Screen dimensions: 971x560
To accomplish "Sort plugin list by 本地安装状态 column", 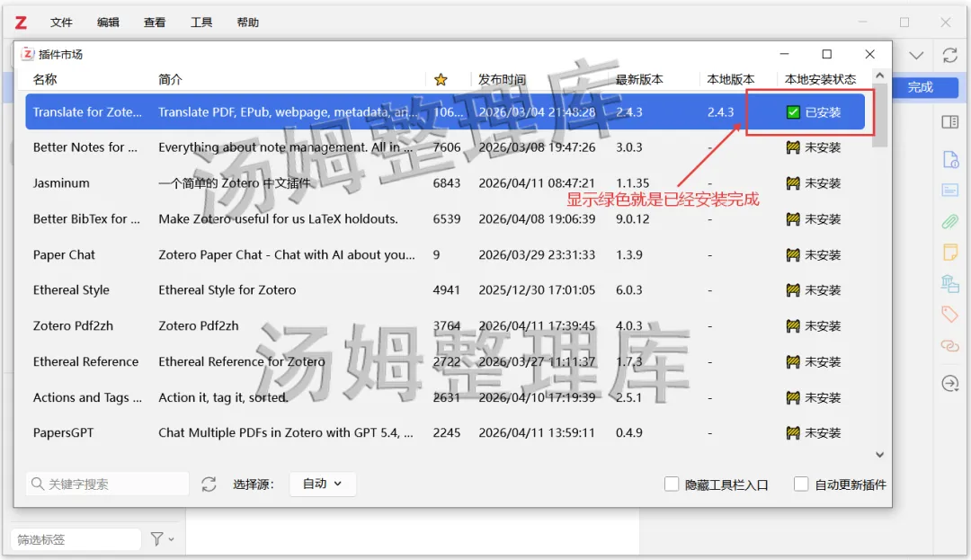I will point(820,79).
